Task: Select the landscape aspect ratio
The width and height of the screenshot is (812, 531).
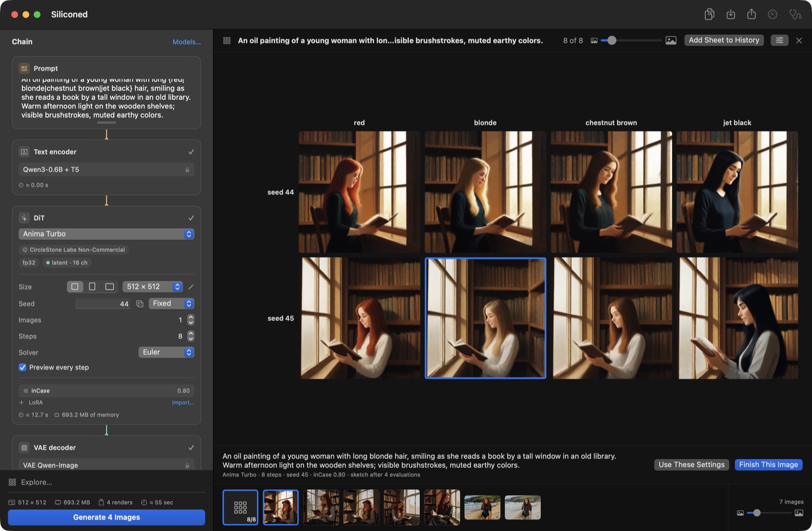Action: coord(109,287)
